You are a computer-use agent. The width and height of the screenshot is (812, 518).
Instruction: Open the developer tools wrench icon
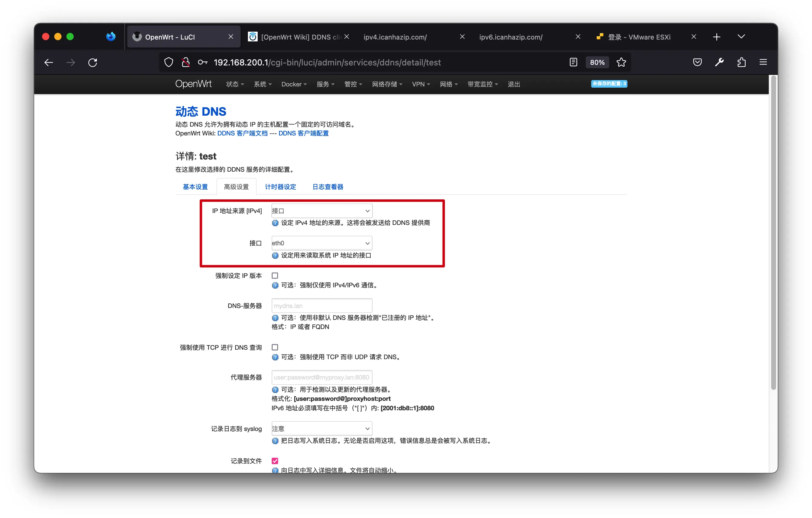click(719, 62)
